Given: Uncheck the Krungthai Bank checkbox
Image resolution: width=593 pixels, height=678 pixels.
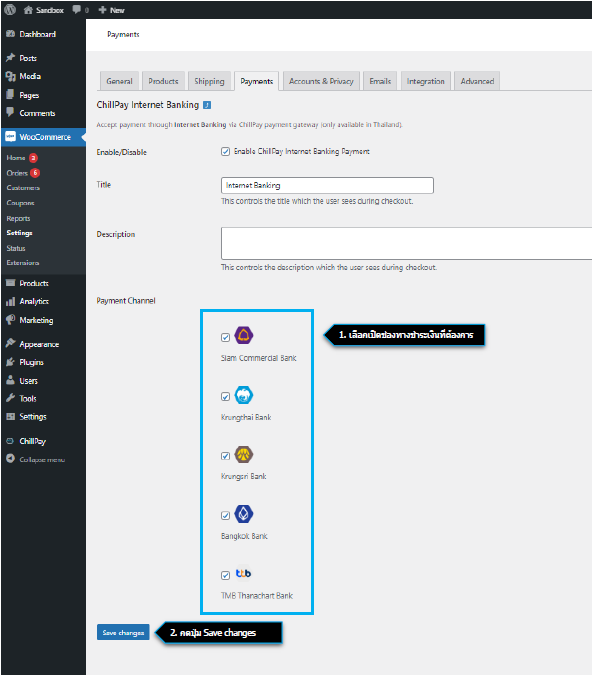Looking at the screenshot, I should click(225, 397).
